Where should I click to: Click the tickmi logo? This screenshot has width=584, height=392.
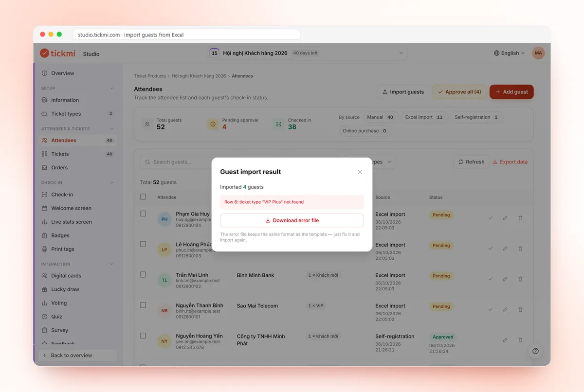click(58, 53)
